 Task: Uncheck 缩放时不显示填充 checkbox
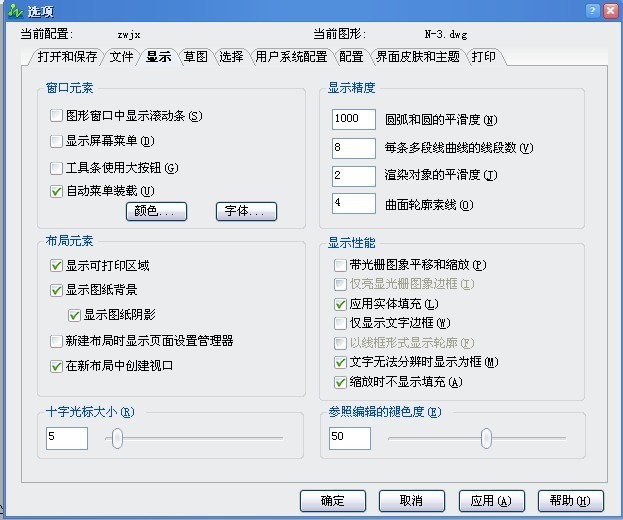click(x=340, y=382)
